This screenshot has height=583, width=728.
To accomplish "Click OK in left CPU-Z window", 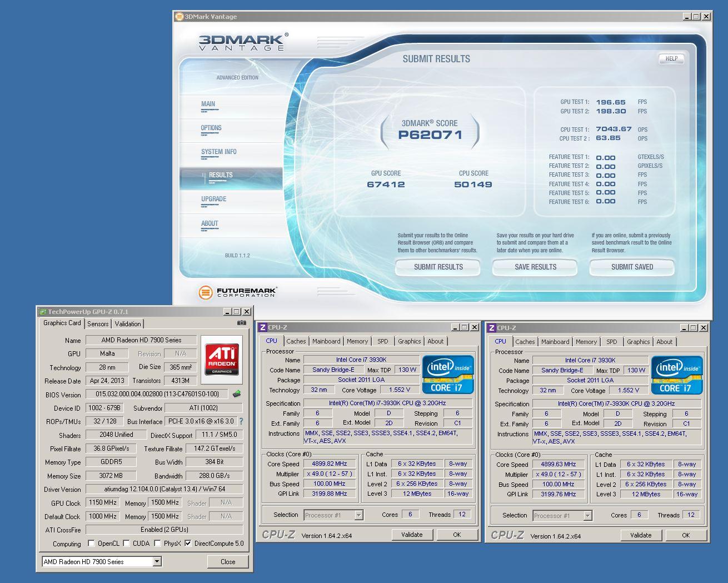I will (x=457, y=535).
